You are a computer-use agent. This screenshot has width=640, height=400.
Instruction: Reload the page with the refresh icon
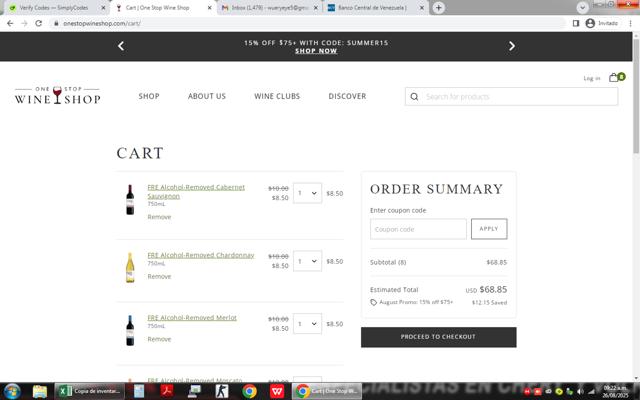click(x=38, y=23)
